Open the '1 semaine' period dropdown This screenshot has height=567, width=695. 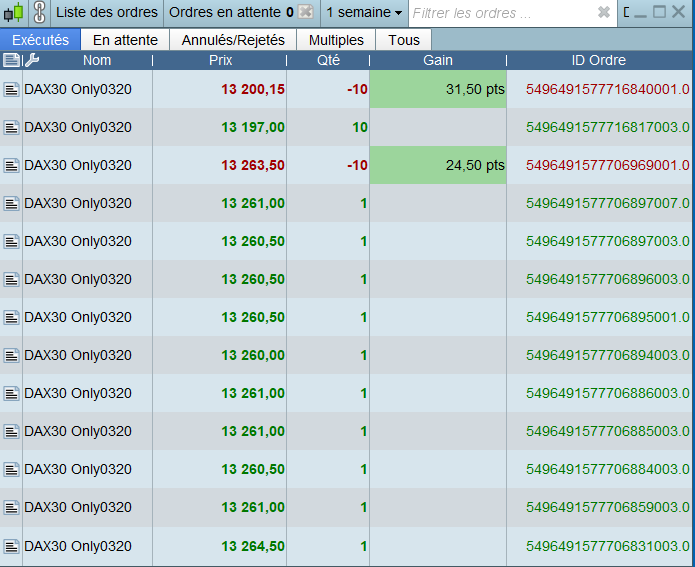[x=364, y=12]
